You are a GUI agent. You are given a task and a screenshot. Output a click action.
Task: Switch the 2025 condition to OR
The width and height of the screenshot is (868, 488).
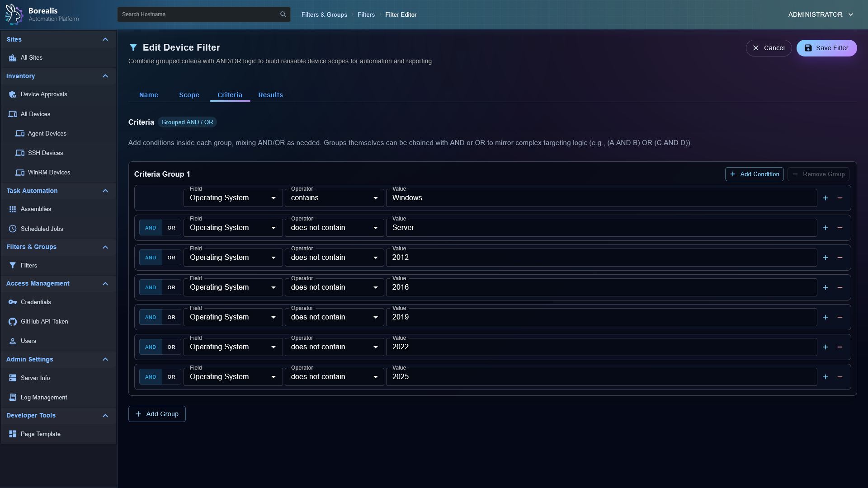[x=171, y=376]
